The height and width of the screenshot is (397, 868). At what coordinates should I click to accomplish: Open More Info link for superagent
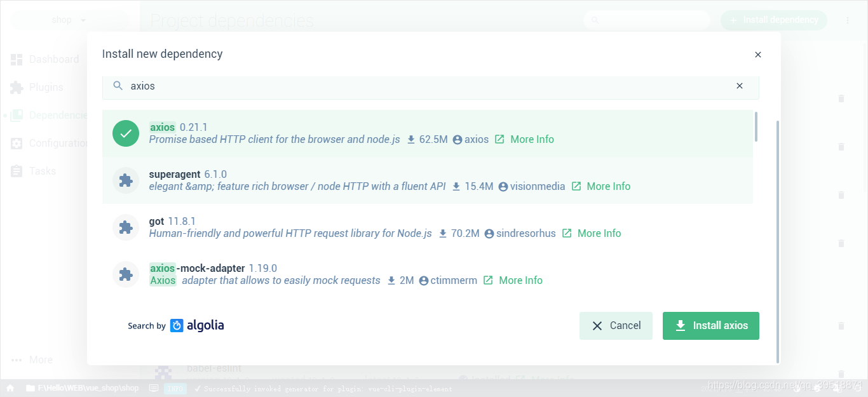tap(608, 186)
